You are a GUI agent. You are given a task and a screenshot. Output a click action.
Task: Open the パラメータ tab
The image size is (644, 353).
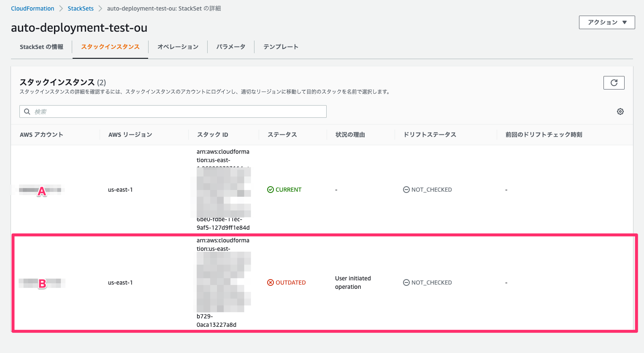[230, 47]
